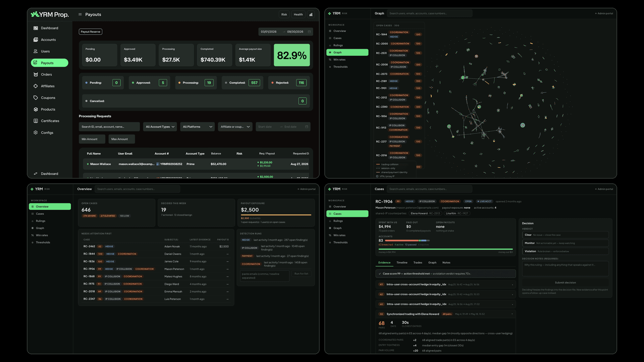Select case RC-2531 in open cases list
This screenshot has width=644, height=362.
point(398,53)
